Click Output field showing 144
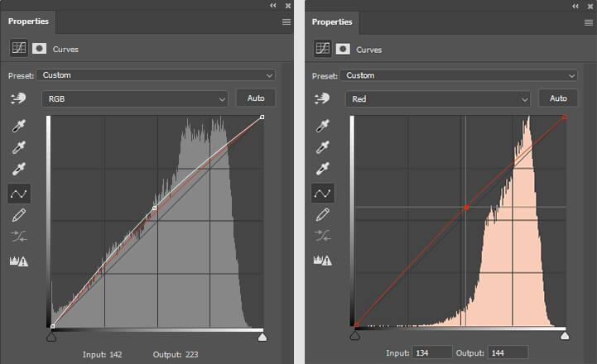597x364 pixels. pos(508,352)
